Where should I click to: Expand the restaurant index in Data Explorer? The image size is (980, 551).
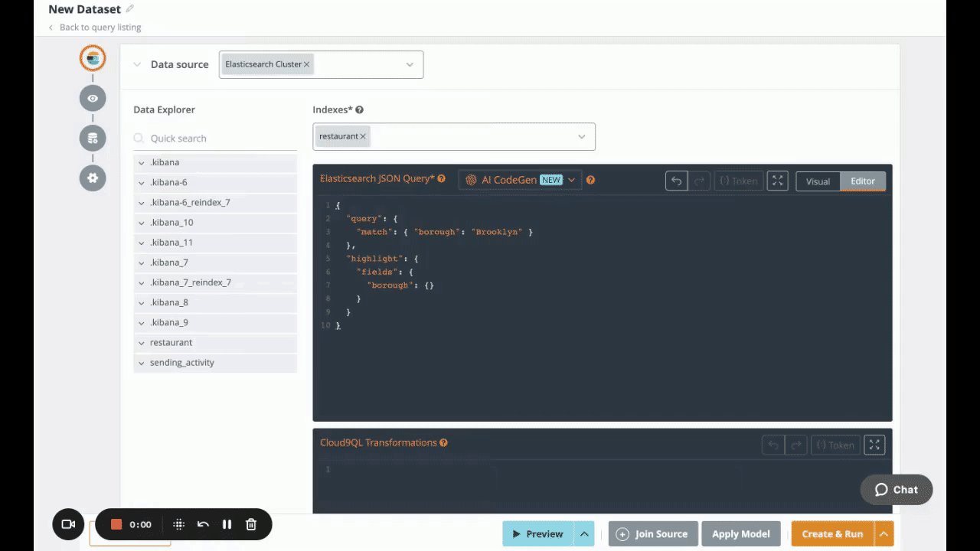[x=142, y=343]
